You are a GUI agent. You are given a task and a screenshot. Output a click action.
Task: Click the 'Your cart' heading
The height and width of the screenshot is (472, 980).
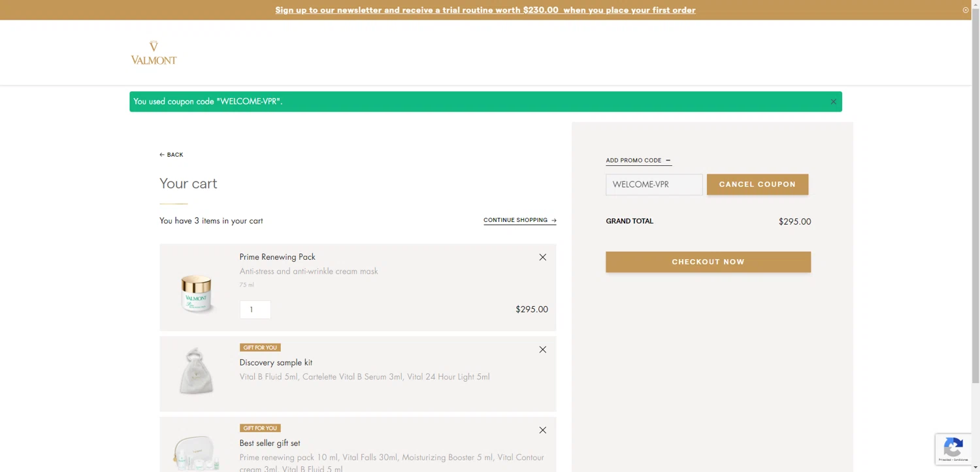pyautogui.click(x=188, y=183)
